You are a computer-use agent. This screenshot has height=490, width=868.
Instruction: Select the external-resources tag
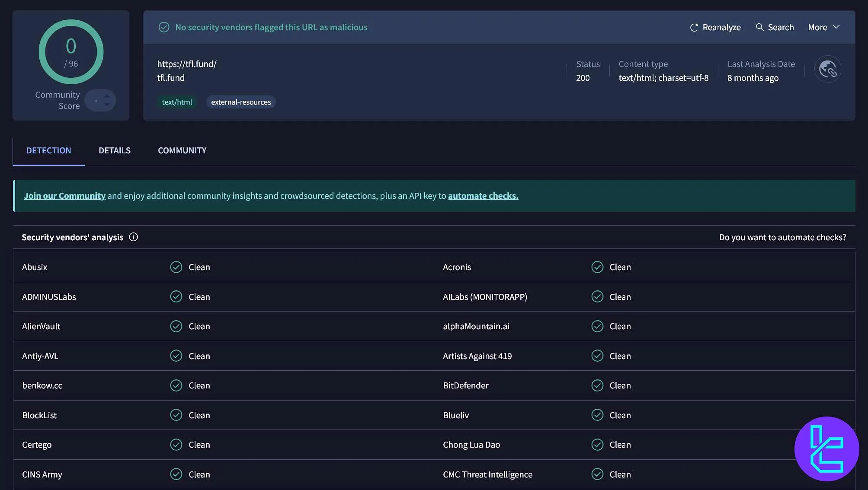pyautogui.click(x=241, y=102)
